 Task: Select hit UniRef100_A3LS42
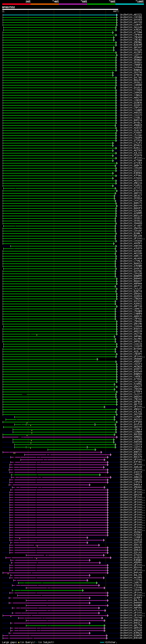tap(131, 412)
